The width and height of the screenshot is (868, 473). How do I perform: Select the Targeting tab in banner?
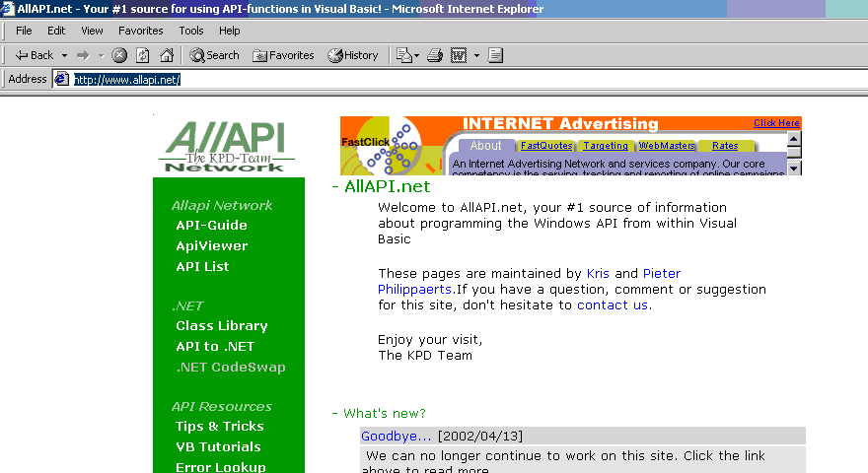coord(606,146)
